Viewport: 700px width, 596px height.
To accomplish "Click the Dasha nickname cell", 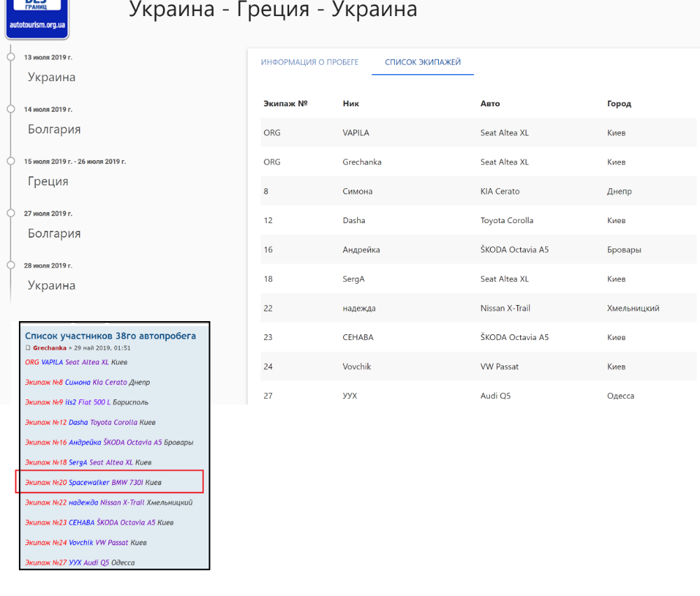I will point(353,220).
